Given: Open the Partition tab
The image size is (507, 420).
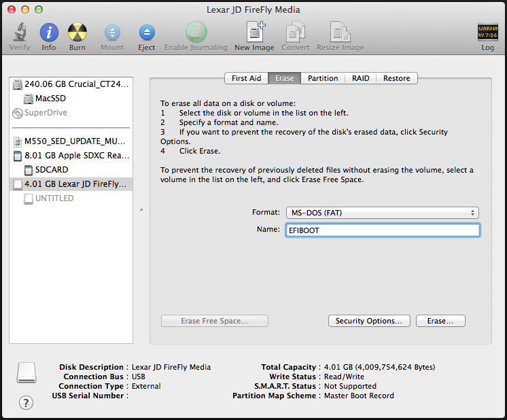Looking at the screenshot, I should [x=323, y=78].
